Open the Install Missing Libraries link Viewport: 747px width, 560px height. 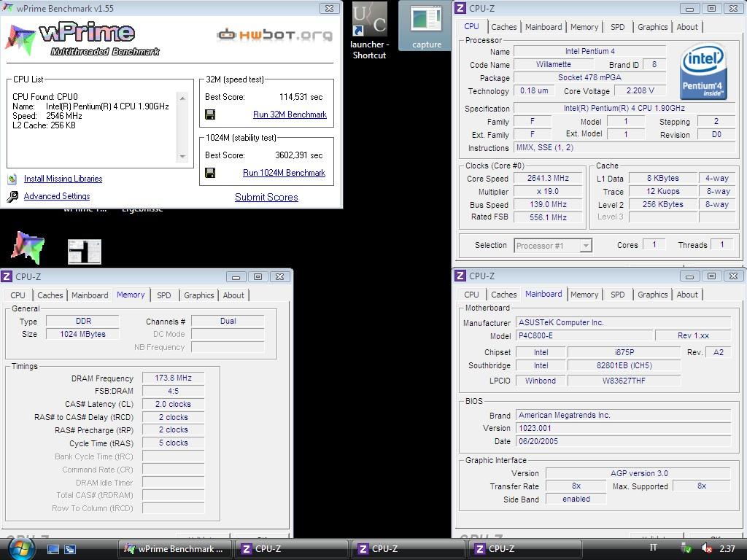[63, 179]
